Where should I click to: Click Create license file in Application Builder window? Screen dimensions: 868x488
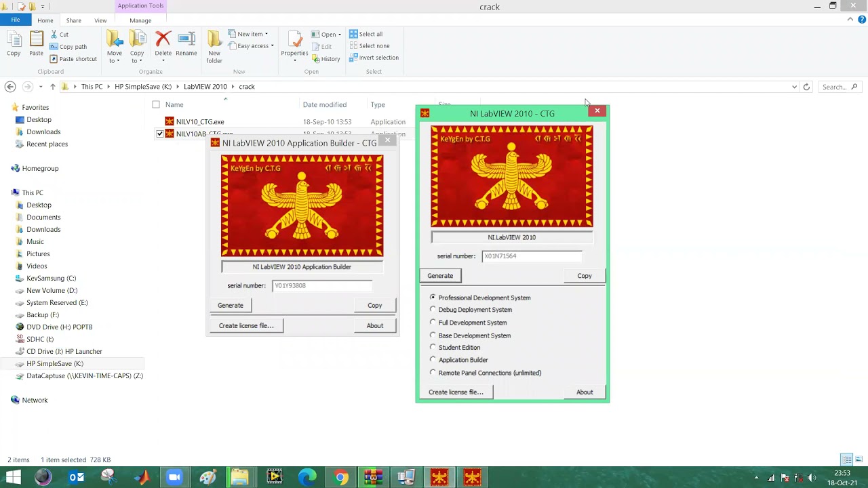[x=246, y=326]
